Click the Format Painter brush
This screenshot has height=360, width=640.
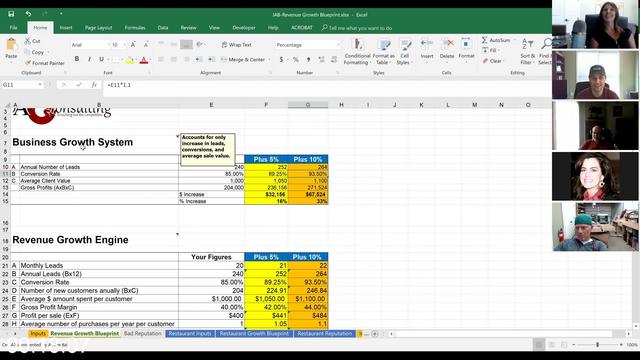[x=28, y=63]
